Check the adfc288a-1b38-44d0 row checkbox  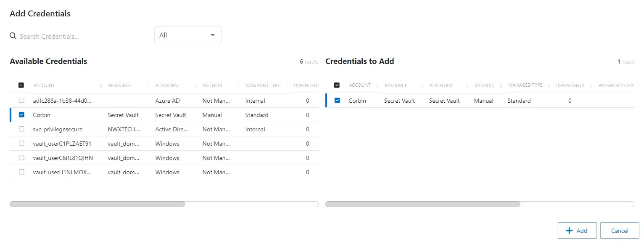pos(21,101)
